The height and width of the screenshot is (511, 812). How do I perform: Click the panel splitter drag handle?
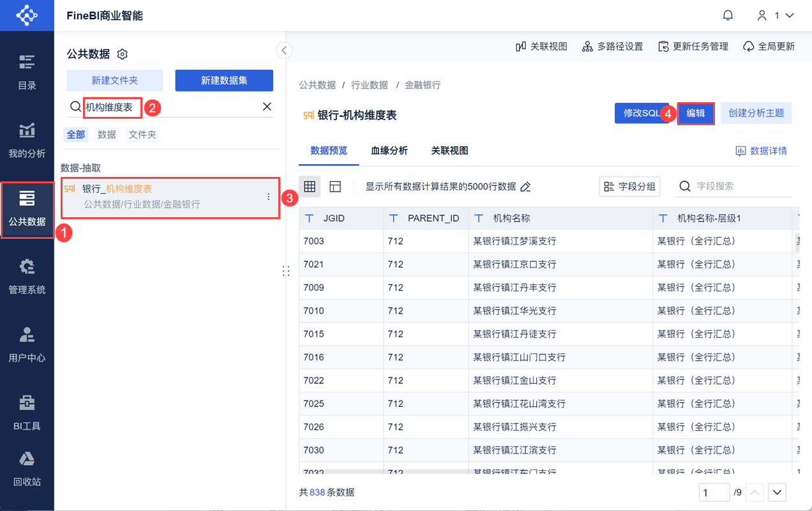click(x=286, y=271)
